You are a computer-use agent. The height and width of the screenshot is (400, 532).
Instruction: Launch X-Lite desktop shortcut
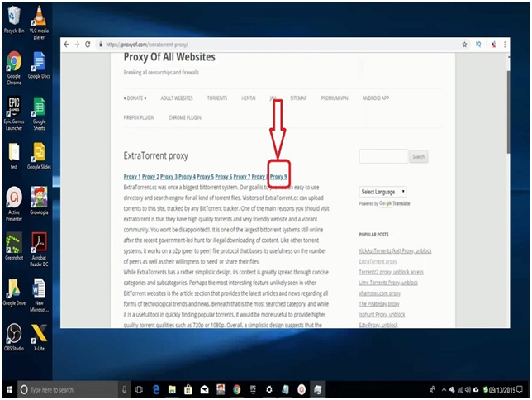(x=39, y=337)
